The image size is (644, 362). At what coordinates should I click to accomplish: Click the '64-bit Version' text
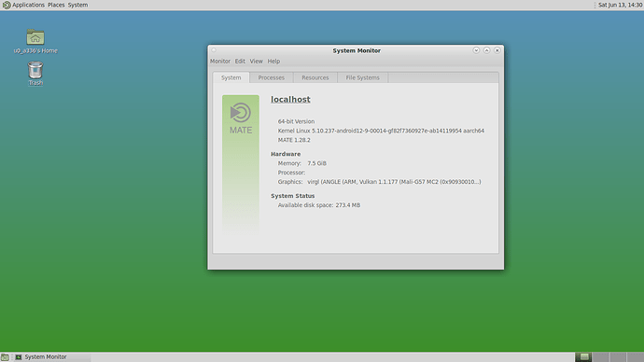click(x=296, y=121)
